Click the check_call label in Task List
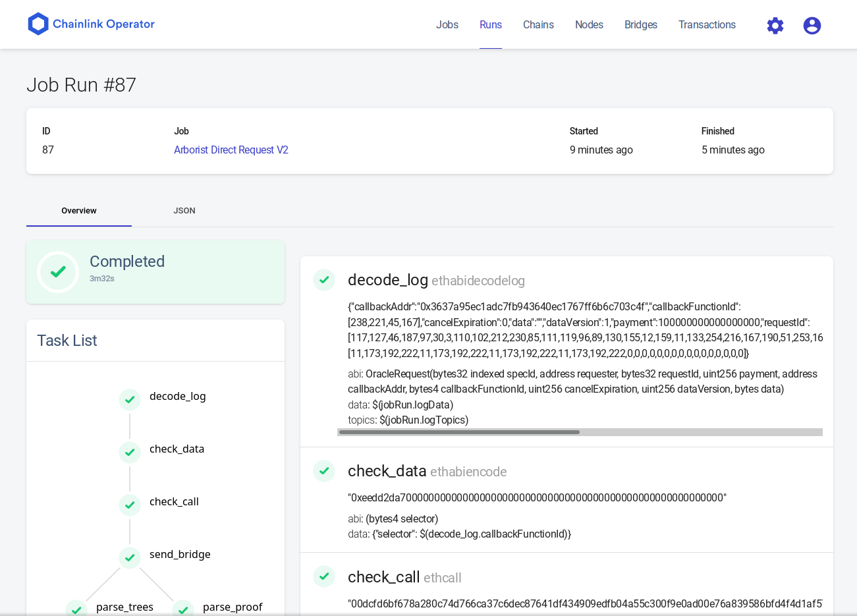857x616 pixels. pyautogui.click(x=174, y=501)
